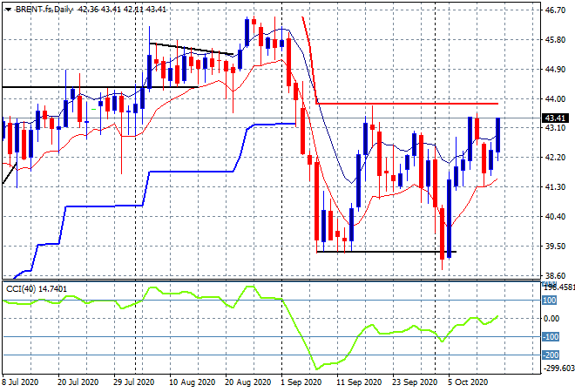The image size is (575, 392).
Task: Select the black descending trendline above August candles
Action: pyautogui.click(x=192, y=49)
